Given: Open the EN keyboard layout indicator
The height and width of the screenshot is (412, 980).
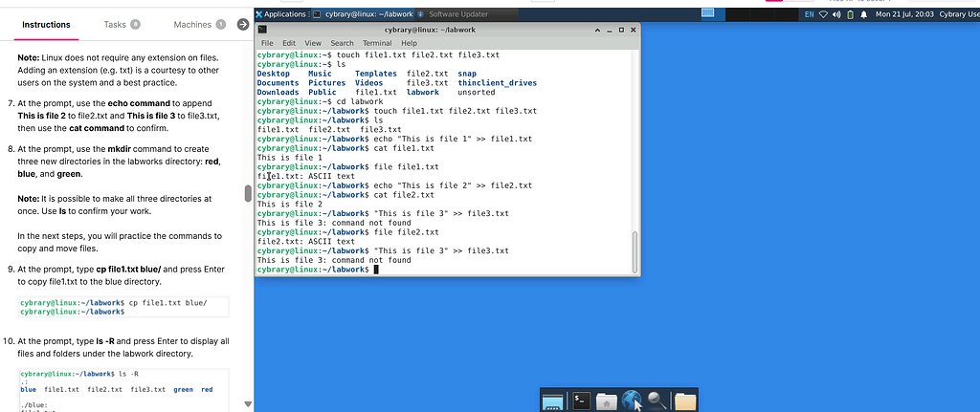Looking at the screenshot, I should click(809, 14).
